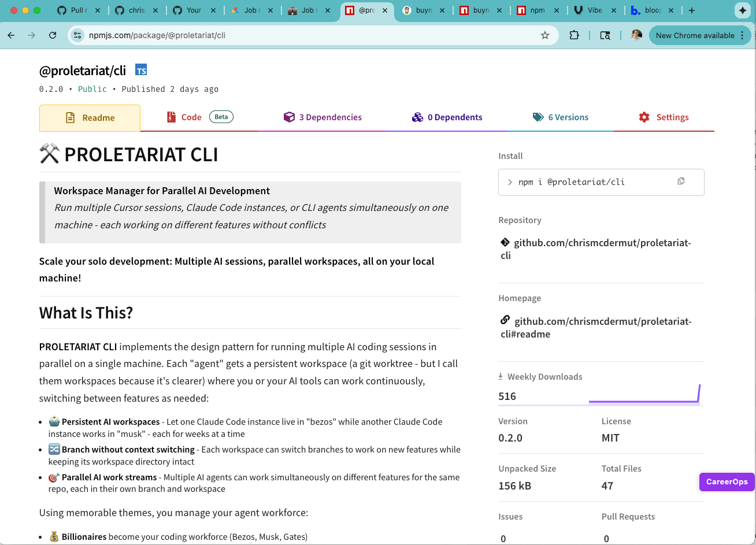This screenshot has width=756, height=545.
Task: Go forward in browser history
Action: tap(32, 35)
